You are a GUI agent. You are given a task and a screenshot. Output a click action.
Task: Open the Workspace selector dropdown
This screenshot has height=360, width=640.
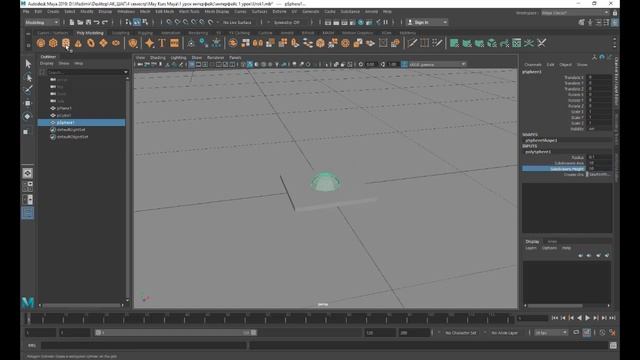pos(575,13)
